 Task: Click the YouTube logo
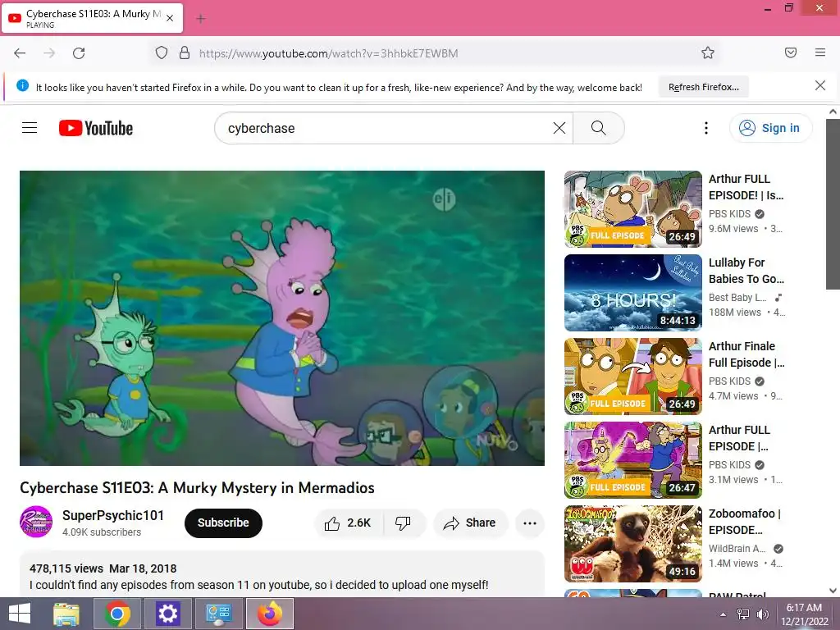[x=96, y=128]
